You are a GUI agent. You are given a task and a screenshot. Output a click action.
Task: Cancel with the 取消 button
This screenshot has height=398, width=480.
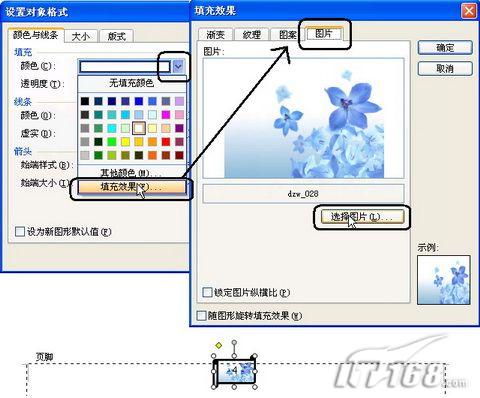tap(445, 69)
